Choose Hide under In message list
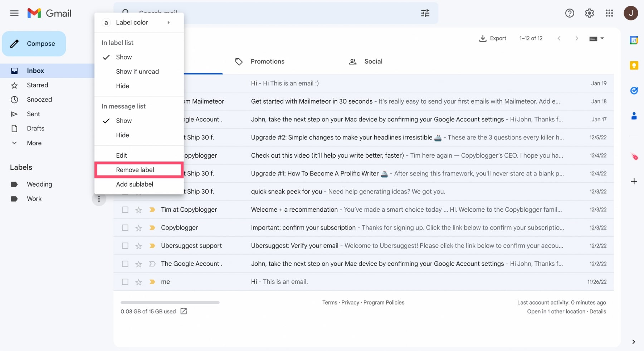The height and width of the screenshot is (351, 644). point(139,135)
